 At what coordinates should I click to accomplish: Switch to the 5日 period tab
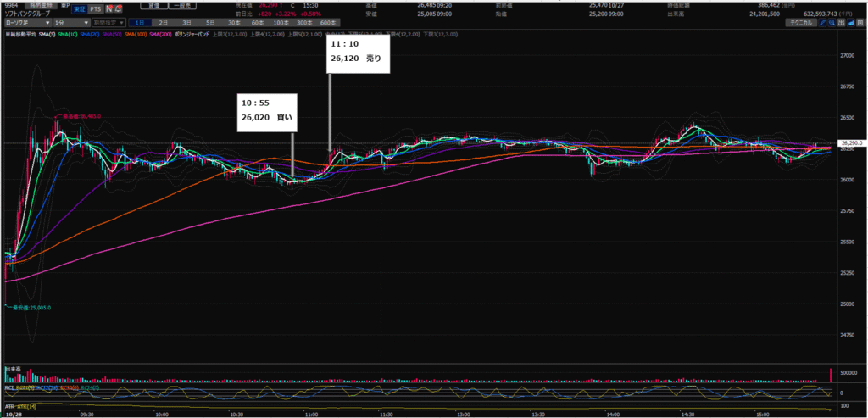tap(209, 24)
